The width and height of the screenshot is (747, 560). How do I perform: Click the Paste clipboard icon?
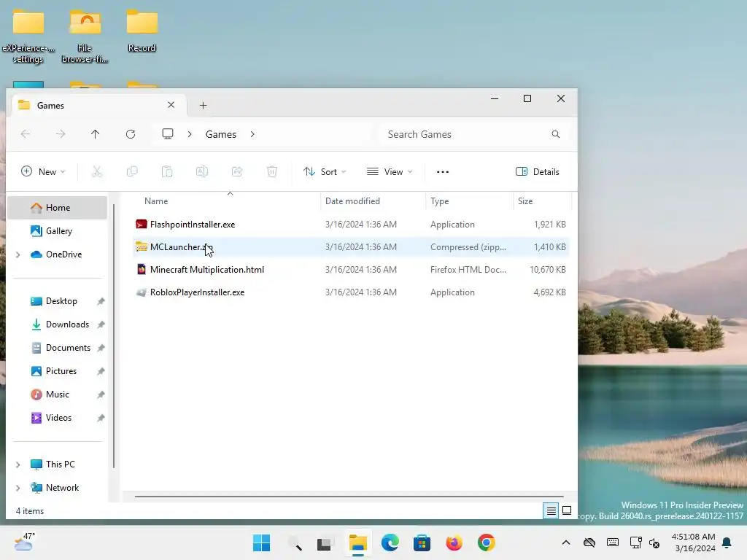[x=167, y=171]
